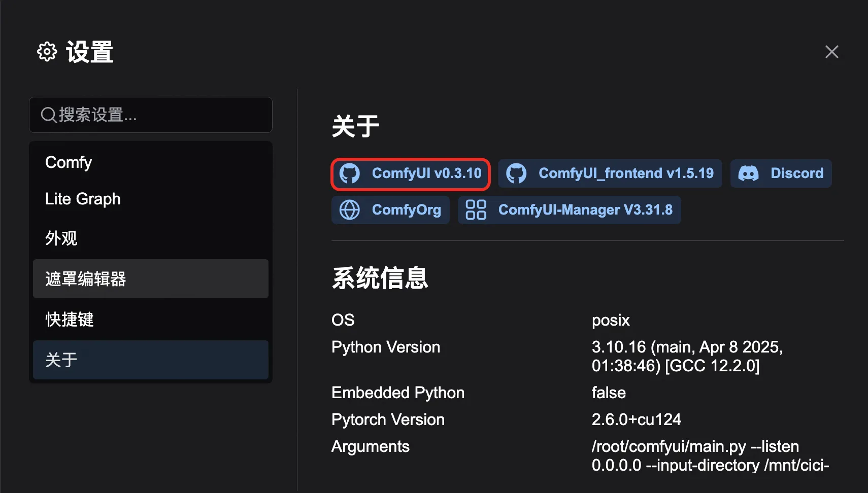
Task: Click the Python Version value text
Action: tap(687, 356)
